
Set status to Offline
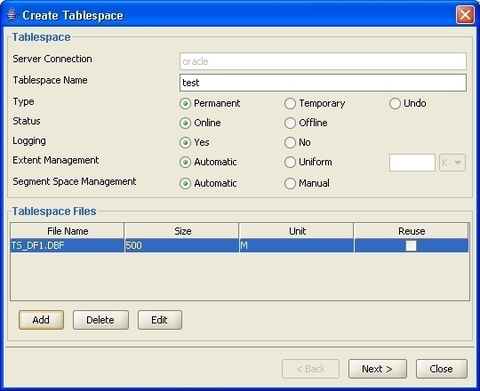pos(290,123)
